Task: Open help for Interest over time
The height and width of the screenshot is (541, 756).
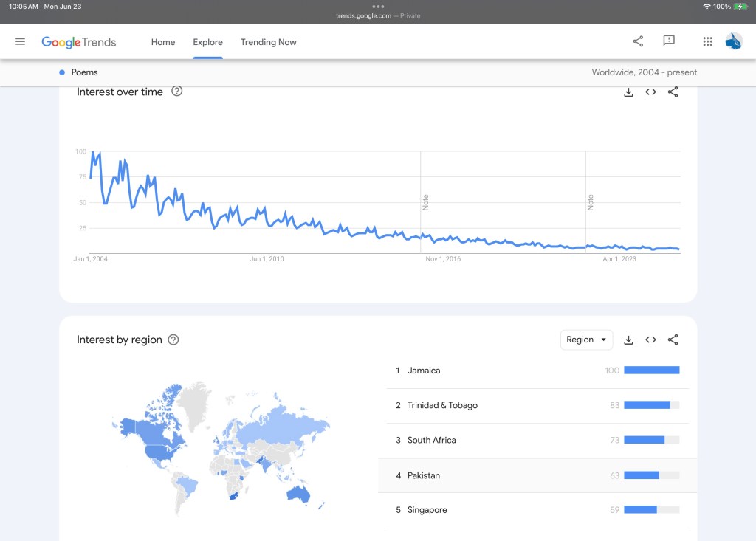Action: pyautogui.click(x=177, y=92)
